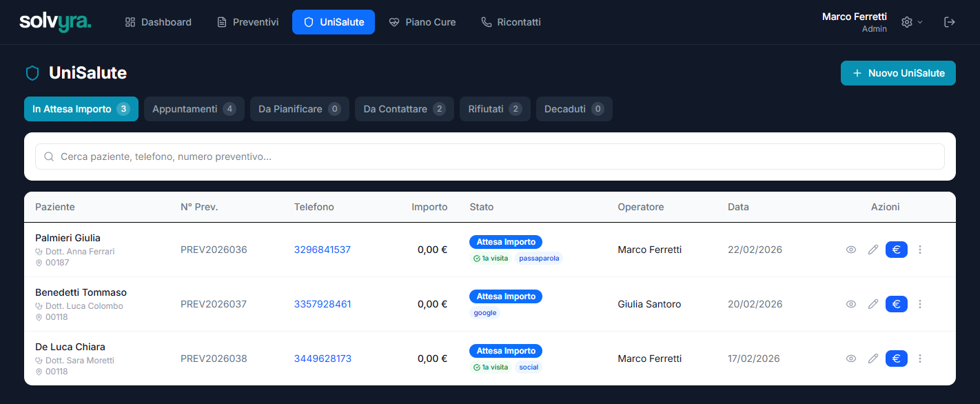Click quote number PREV2026038
980x404 pixels.
click(214, 358)
